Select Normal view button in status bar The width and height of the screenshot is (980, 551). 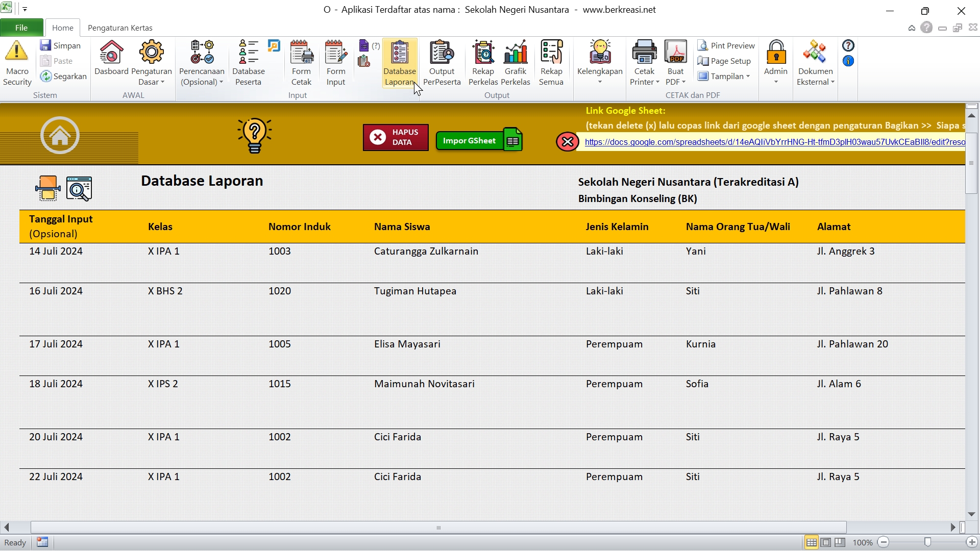click(811, 542)
